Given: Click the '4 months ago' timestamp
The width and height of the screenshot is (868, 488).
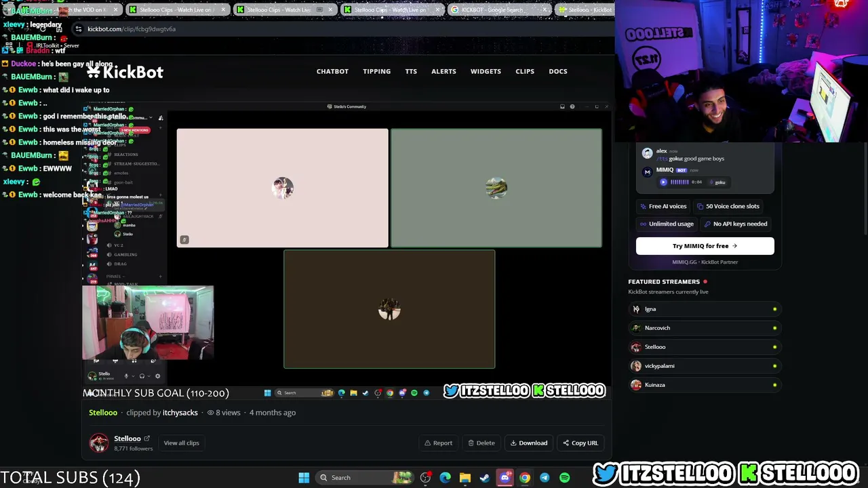Looking at the screenshot, I should [272, 413].
